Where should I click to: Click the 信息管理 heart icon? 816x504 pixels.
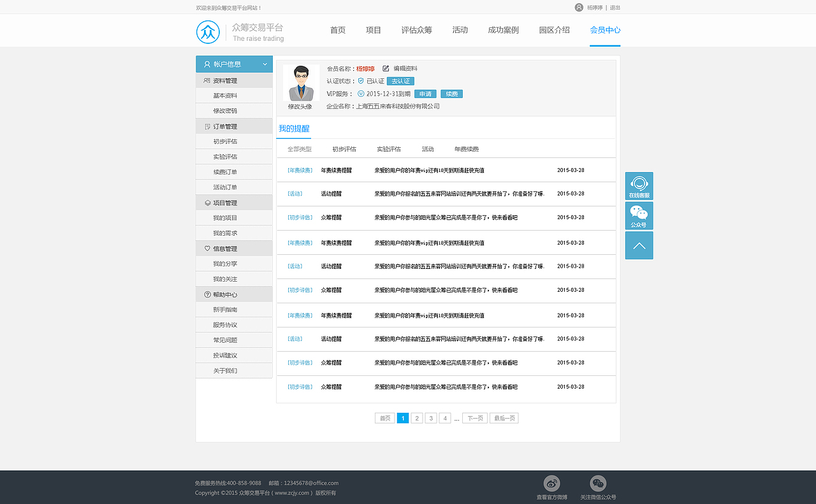pos(207,248)
